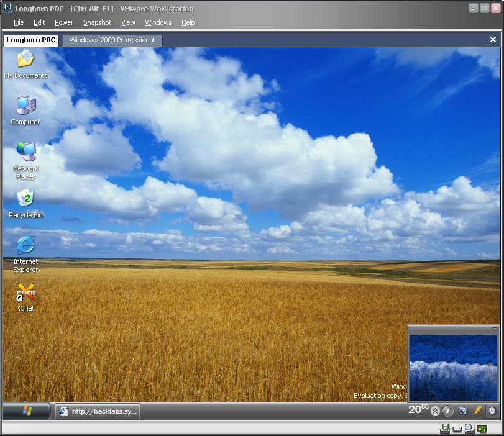Screen dimensions: 504x436
Task: Click the right arrow button in the tray
Action: [x=447, y=411]
